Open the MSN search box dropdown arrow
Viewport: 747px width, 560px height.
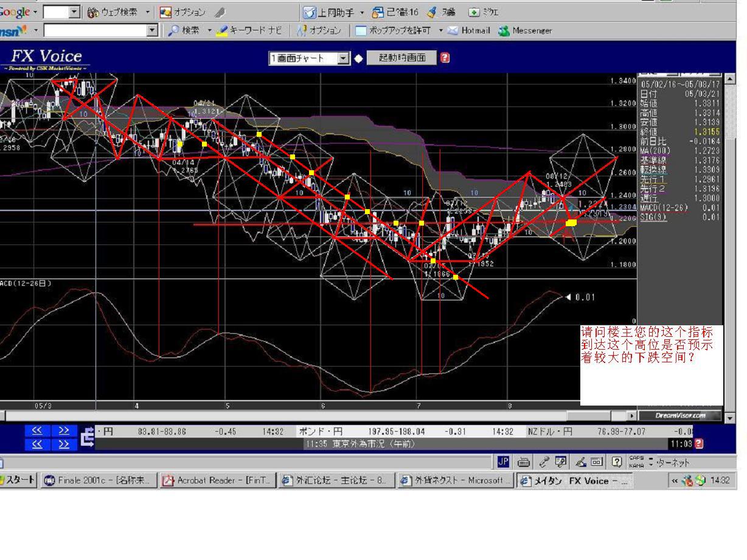tap(153, 30)
